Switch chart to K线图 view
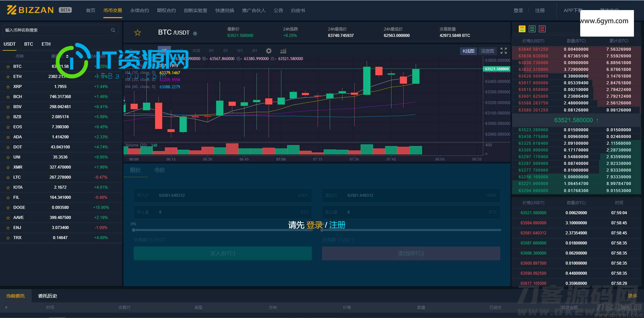644x318 pixels. pos(468,51)
